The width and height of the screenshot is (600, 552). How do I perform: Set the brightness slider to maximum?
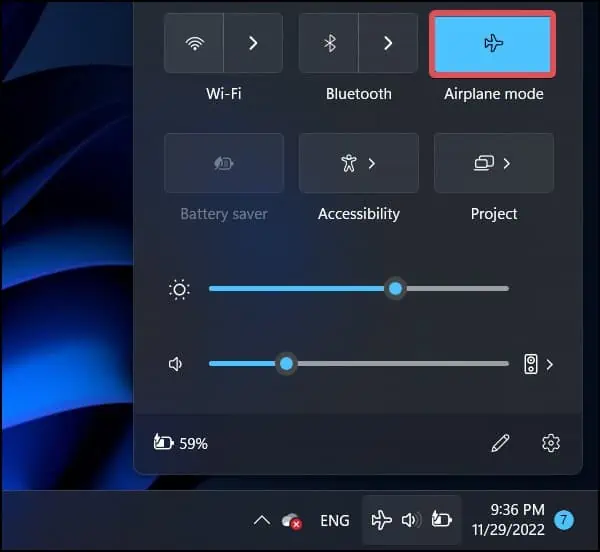[x=507, y=288]
